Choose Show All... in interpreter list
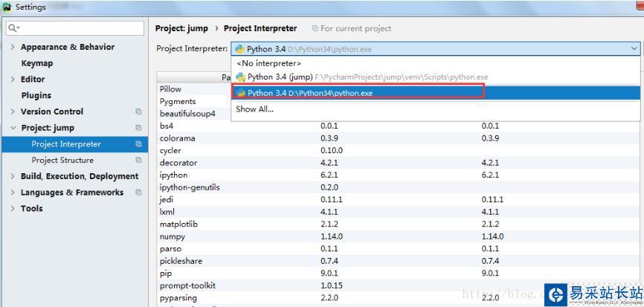The height and width of the screenshot is (307, 644). coord(435,109)
